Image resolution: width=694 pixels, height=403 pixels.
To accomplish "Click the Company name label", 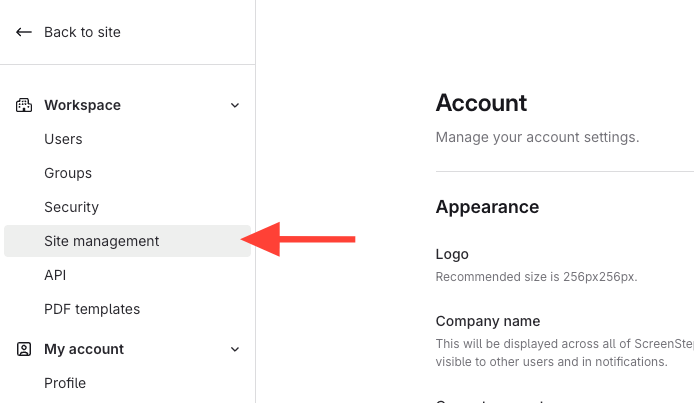I will [488, 321].
